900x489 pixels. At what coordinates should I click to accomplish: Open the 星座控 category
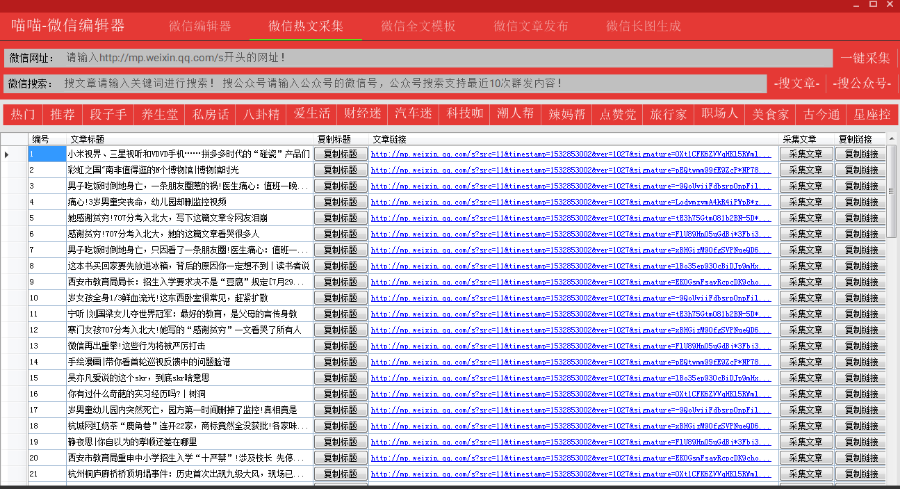click(x=872, y=114)
